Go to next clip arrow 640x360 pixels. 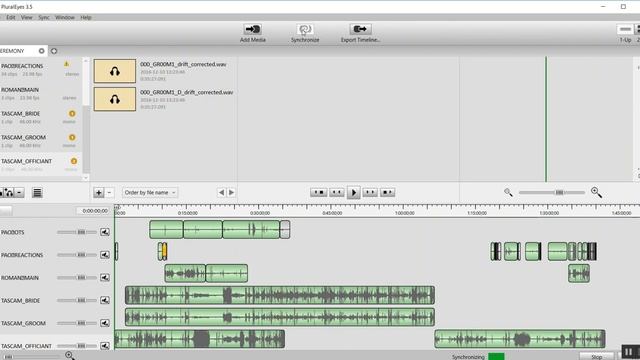(x=231, y=192)
